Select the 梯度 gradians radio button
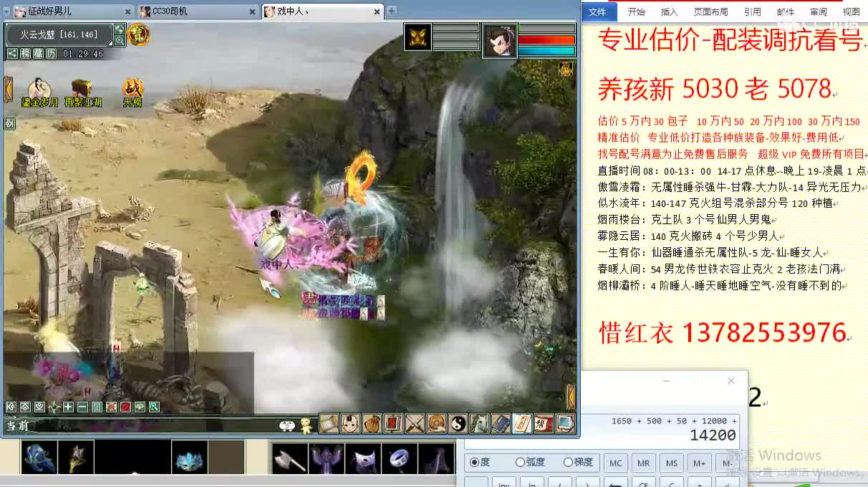This screenshot has width=868, height=487. click(x=579, y=463)
